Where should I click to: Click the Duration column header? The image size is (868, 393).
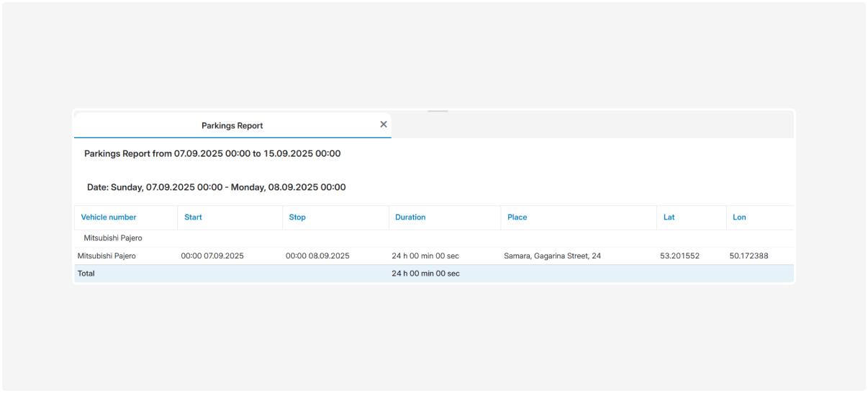[410, 217]
